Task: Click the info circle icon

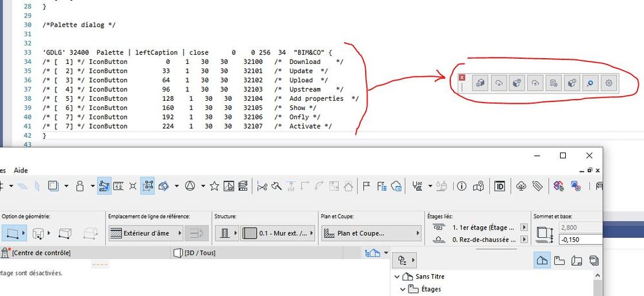Action: pos(461,186)
